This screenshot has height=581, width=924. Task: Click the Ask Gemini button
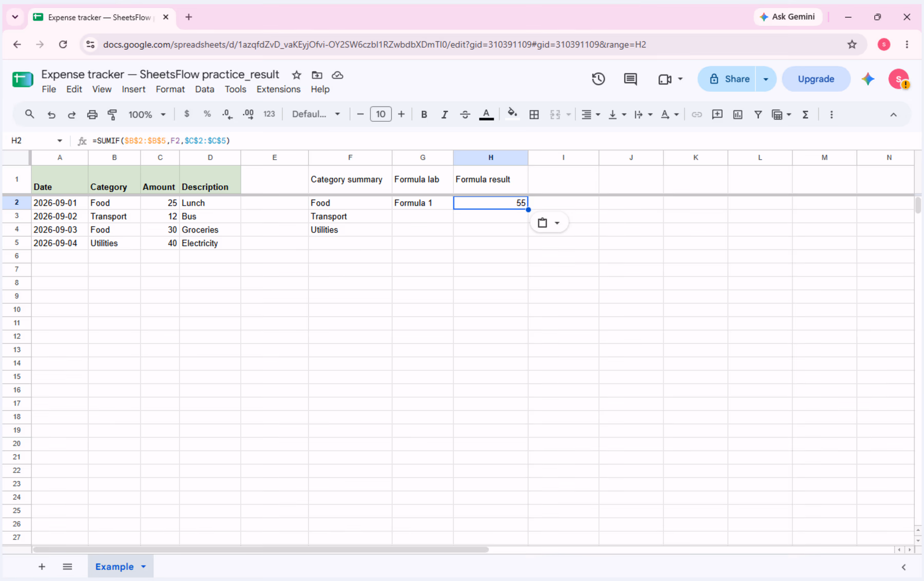coord(787,17)
